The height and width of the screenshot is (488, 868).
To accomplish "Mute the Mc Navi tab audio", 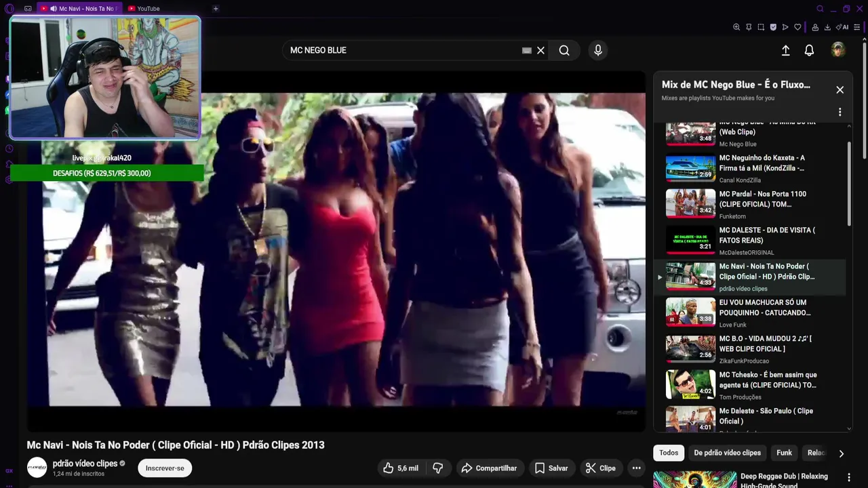I will (x=54, y=9).
